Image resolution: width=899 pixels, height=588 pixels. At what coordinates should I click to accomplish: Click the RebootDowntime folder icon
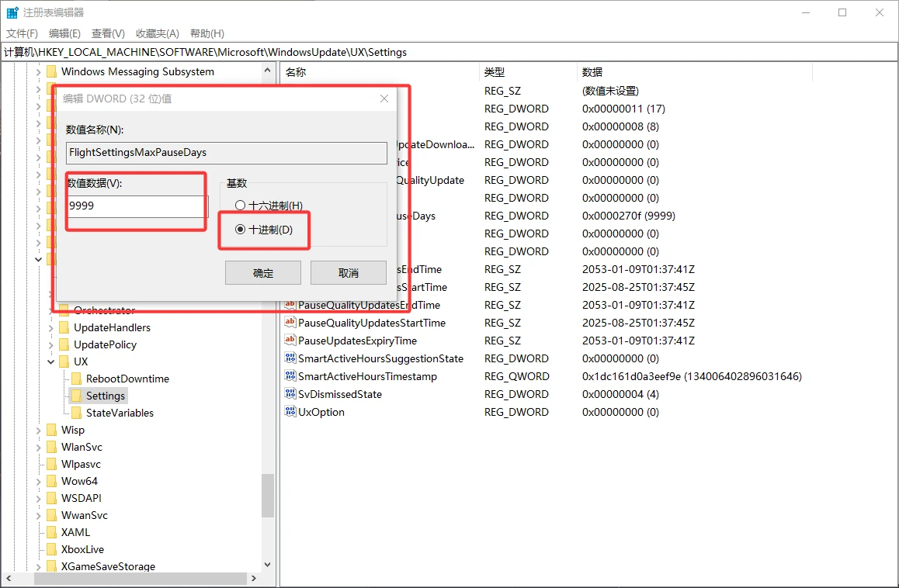pos(76,379)
